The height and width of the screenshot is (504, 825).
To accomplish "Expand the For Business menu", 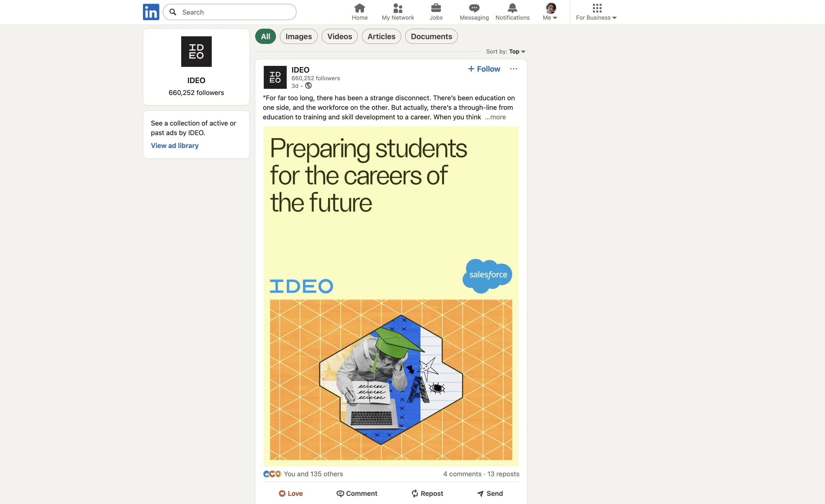I will tap(596, 12).
